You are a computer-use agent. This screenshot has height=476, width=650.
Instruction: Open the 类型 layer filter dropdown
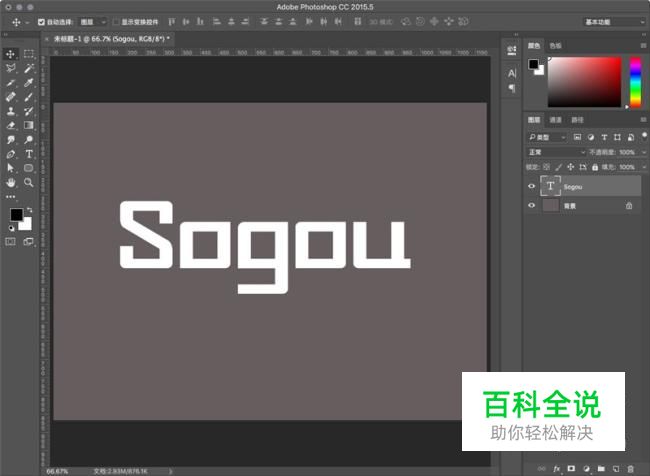pos(548,137)
